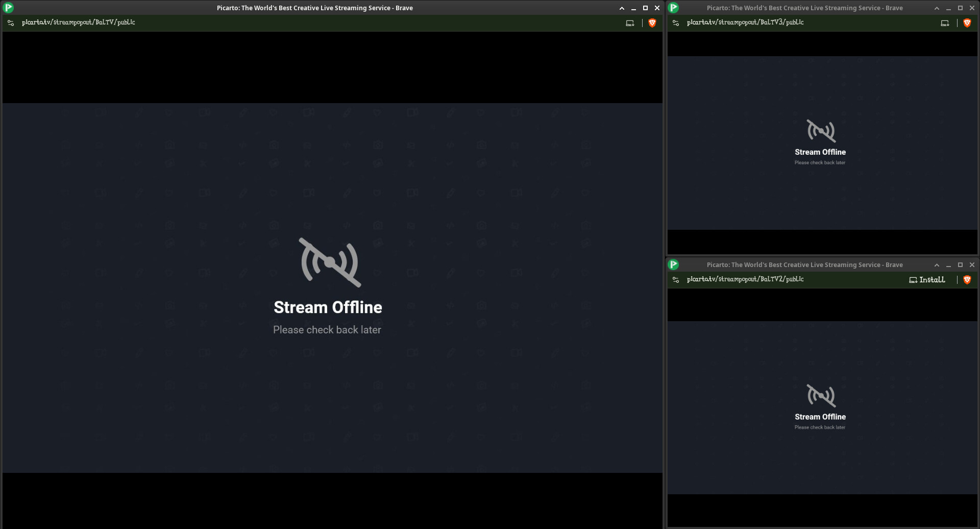Click 'Please check back later' in BalTV window

pyautogui.click(x=327, y=330)
